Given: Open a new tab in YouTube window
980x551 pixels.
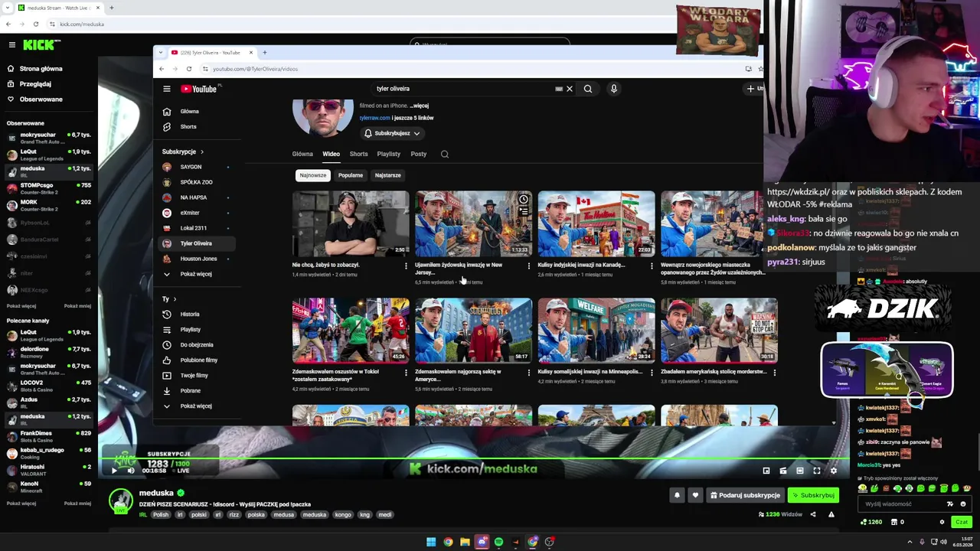Looking at the screenshot, I should 264,53.
